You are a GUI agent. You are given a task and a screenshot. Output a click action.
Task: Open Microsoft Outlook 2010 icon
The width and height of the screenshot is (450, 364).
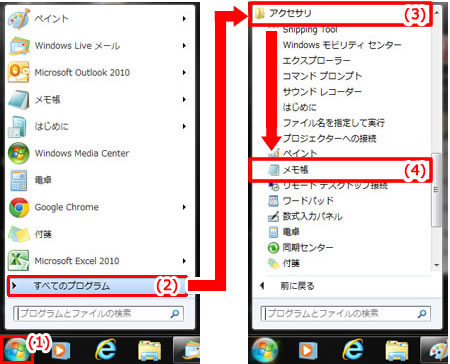click(x=18, y=72)
